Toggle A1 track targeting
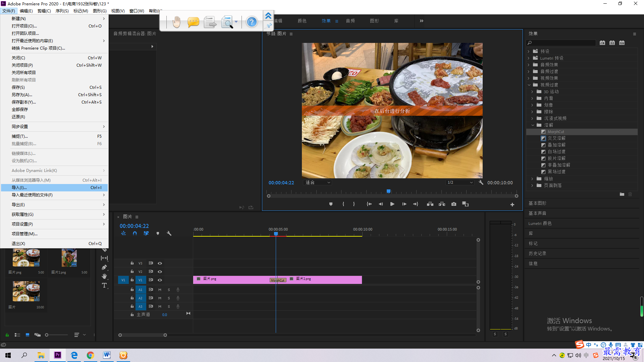The height and width of the screenshot is (362, 644). [141, 290]
